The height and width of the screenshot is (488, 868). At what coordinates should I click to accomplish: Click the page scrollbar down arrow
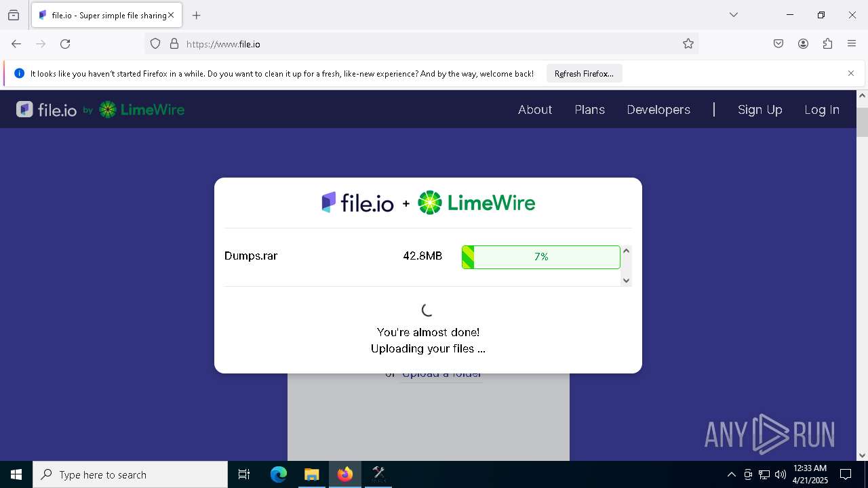pos(862,455)
